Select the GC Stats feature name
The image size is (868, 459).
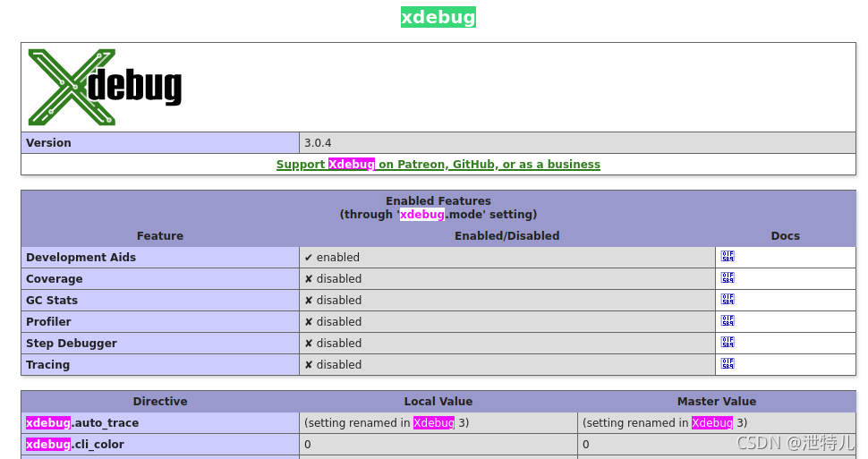pos(52,300)
